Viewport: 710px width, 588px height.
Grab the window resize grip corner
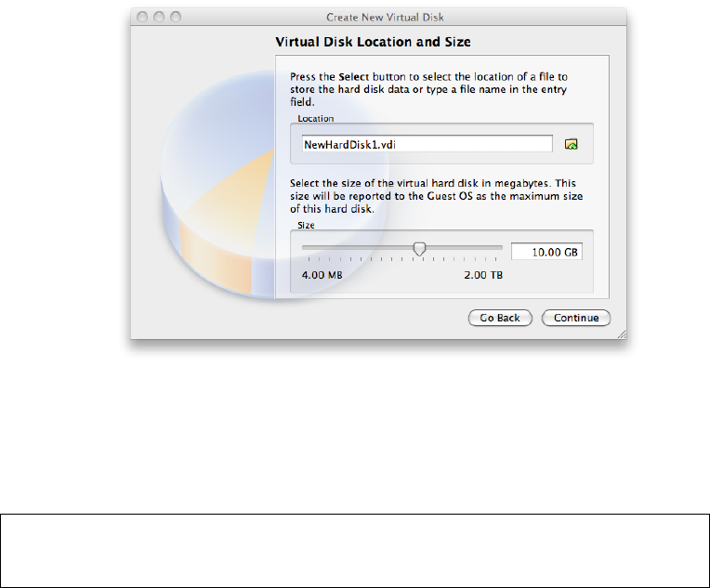pyautogui.click(x=622, y=334)
